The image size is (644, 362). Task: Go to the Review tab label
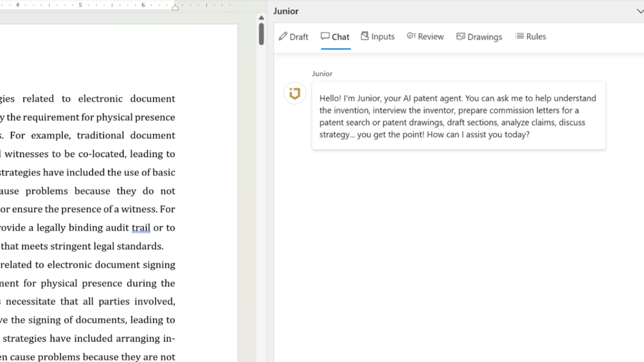point(430,37)
